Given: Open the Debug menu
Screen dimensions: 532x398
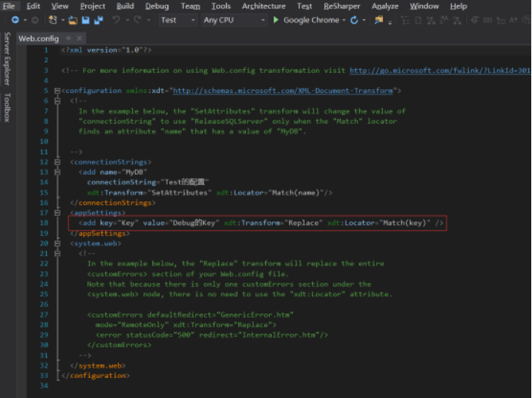Looking at the screenshot, I should pos(157,6).
